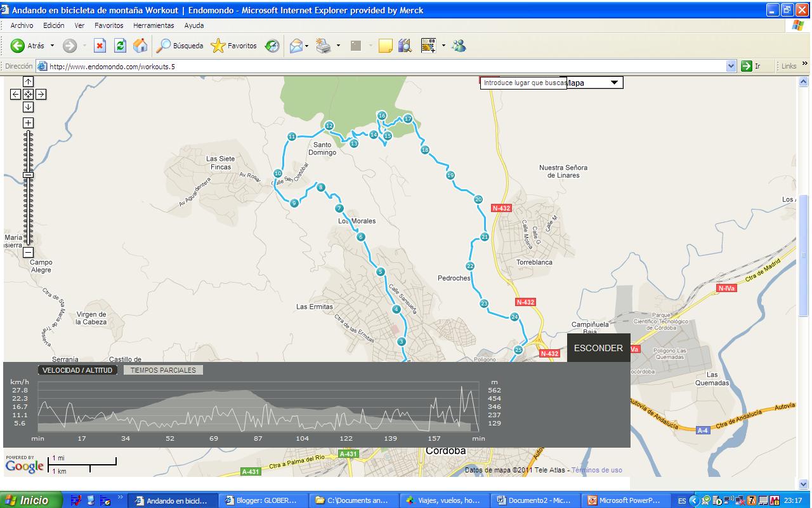
Task: Open the Términos de uso link
Action: (596, 471)
